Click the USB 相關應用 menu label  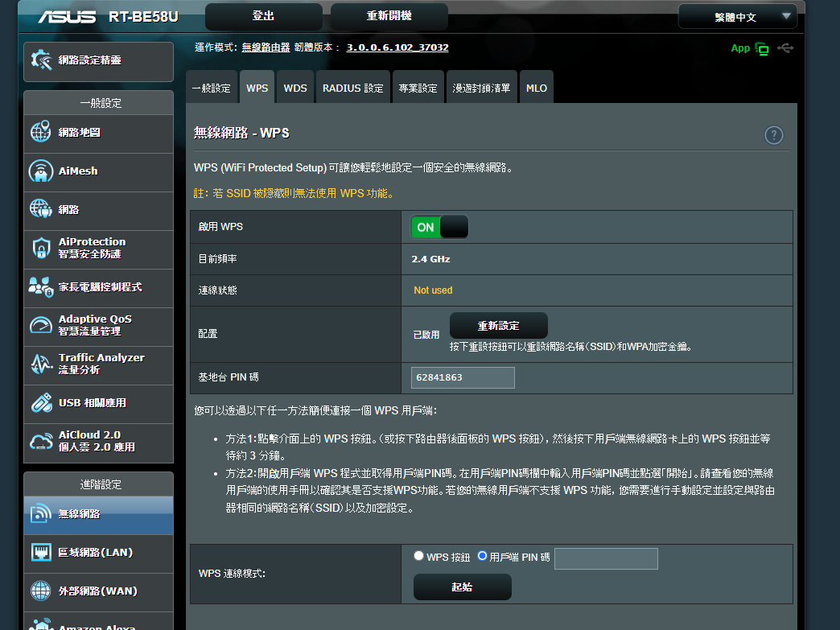tap(93, 402)
